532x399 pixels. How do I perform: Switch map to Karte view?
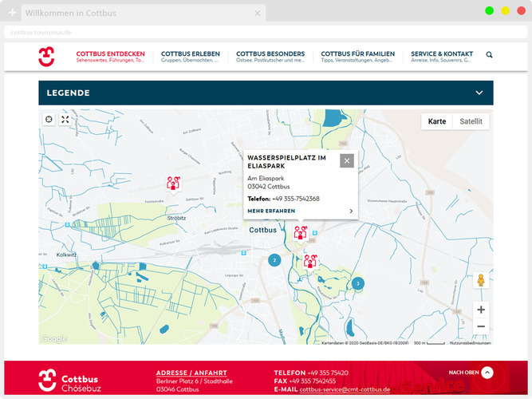[x=437, y=121]
